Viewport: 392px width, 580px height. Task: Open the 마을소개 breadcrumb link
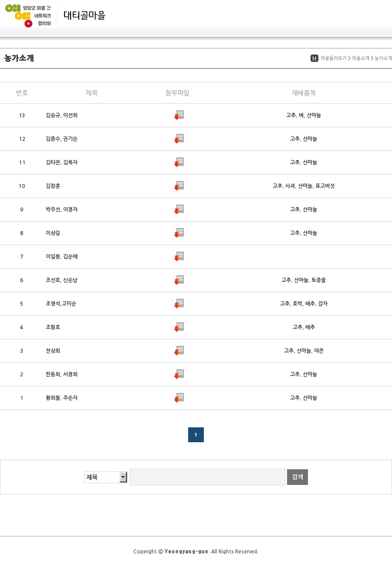361,58
